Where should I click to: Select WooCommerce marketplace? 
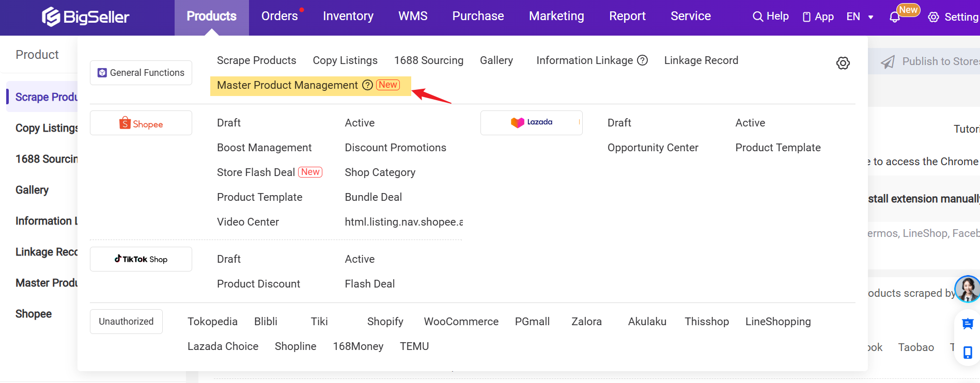point(461,322)
